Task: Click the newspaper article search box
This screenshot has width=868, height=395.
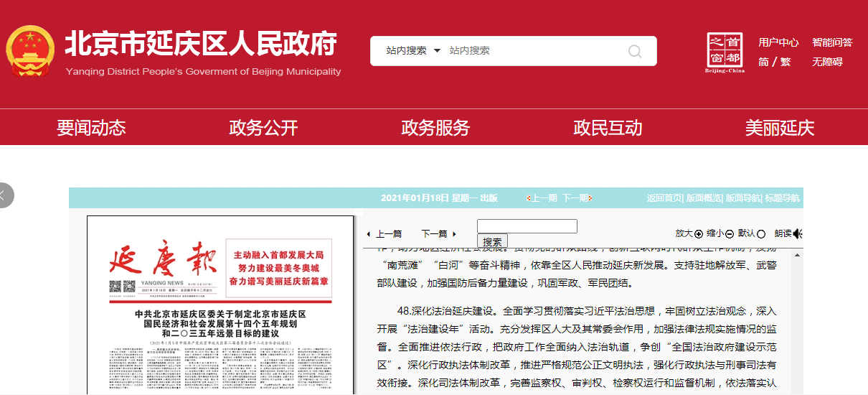Action: [527, 226]
